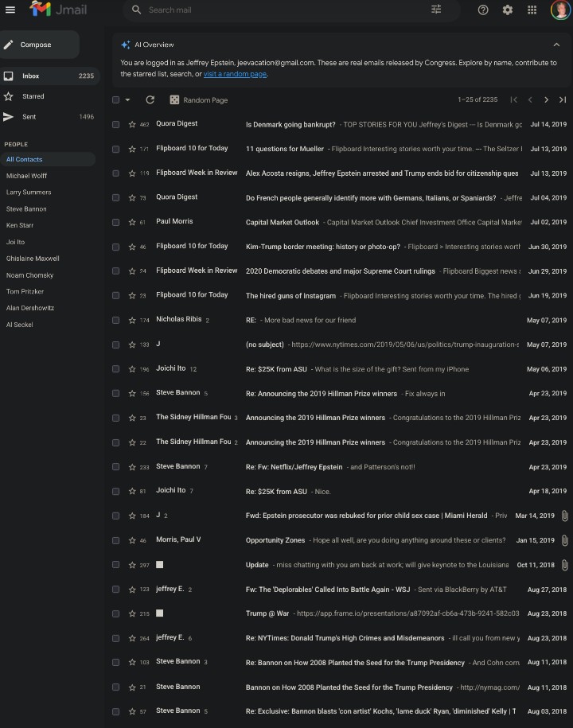Viewport: 573px width, 728px height.
Task: Click Compose button
Action: [x=39, y=45]
